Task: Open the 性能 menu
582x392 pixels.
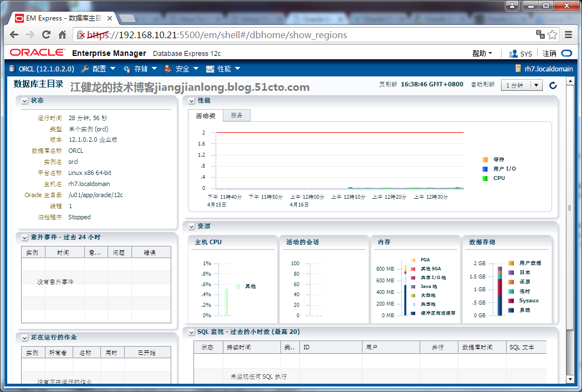Action: coord(223,69)
